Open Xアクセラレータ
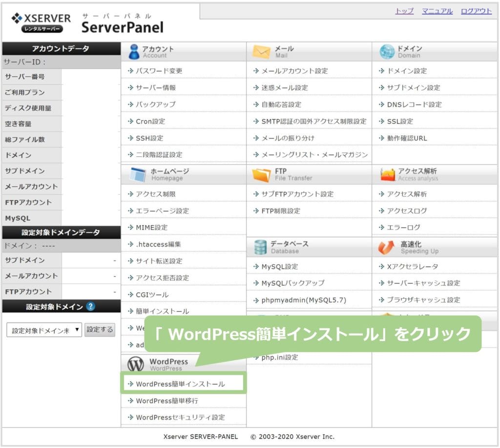Viewport: 500px width, 448px height. [x=413, y=266]
